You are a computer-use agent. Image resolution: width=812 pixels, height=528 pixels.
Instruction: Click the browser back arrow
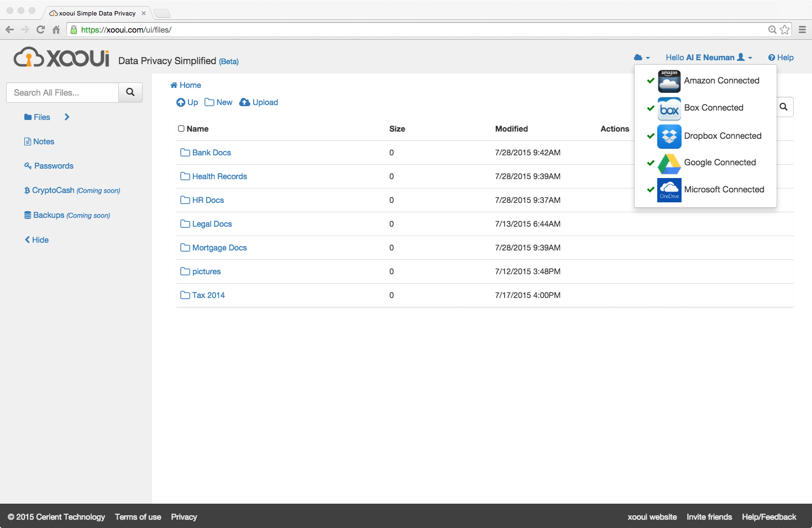tap(9, 30)
